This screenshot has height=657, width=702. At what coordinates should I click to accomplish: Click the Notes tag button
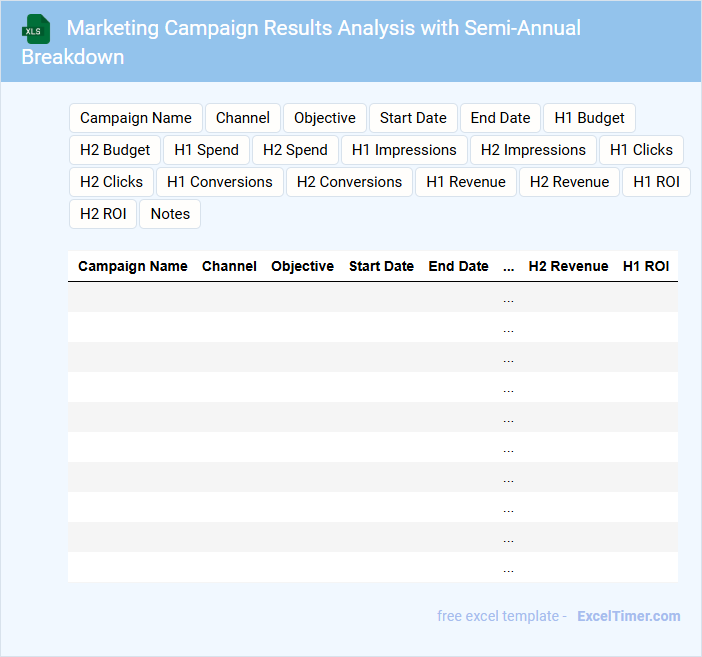coord(170,214)
